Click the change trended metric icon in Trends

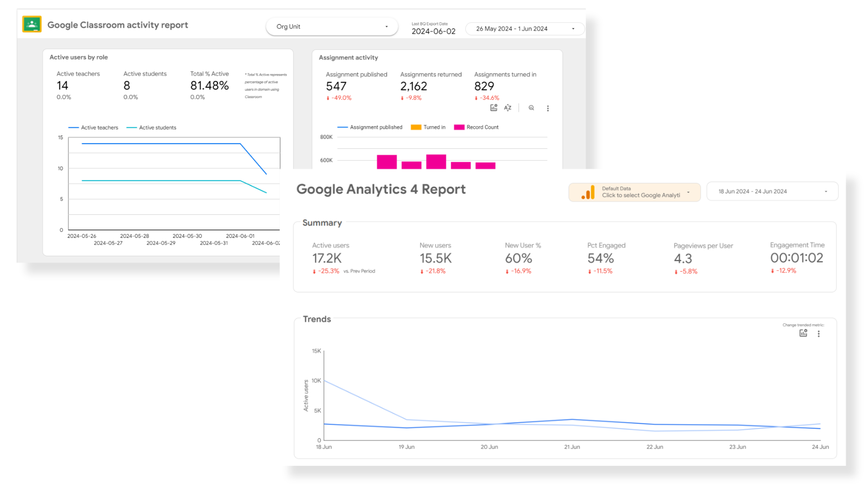coord(803,333)
